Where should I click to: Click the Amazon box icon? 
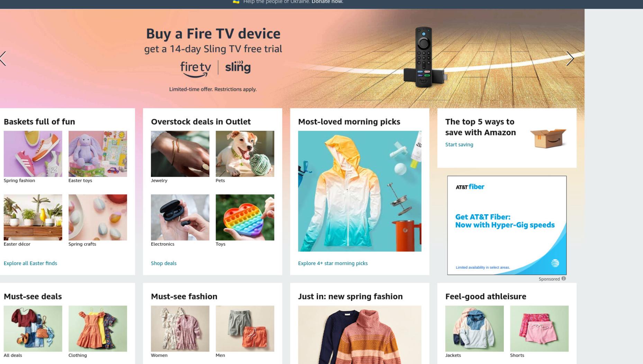click(x=548, y=138)
